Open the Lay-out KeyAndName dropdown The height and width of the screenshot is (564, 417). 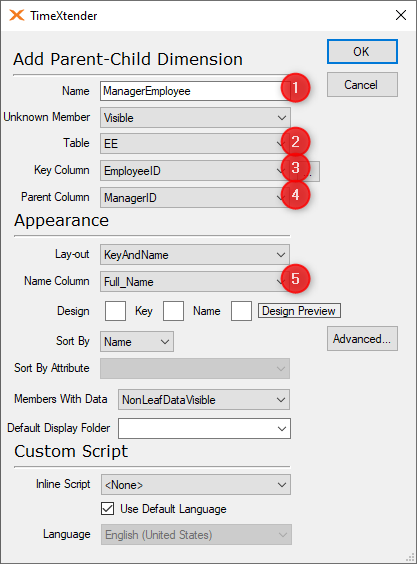pyautogui.click(x=195, y=255)
